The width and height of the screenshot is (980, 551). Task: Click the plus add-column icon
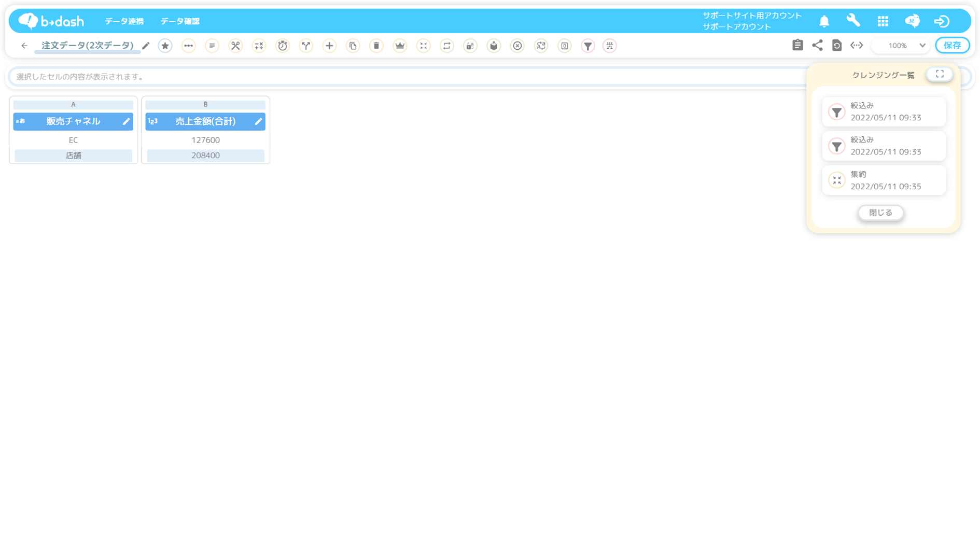tap(329, 46)
